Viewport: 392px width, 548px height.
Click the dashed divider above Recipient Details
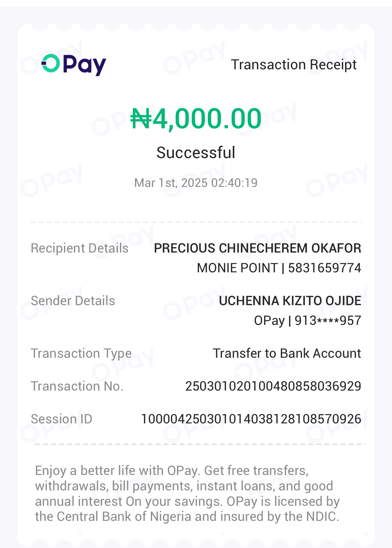pyautogui.click(x=196, y=222)
